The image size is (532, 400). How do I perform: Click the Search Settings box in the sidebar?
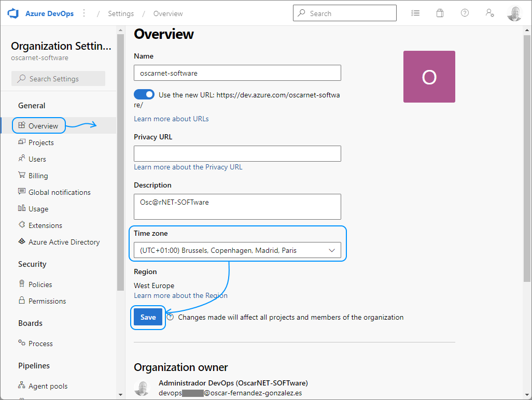coord(58,79)
